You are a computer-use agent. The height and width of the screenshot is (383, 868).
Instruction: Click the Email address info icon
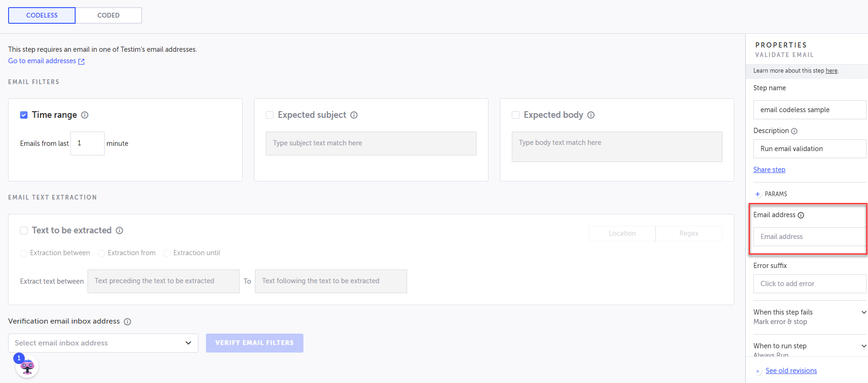pos(801,215)
